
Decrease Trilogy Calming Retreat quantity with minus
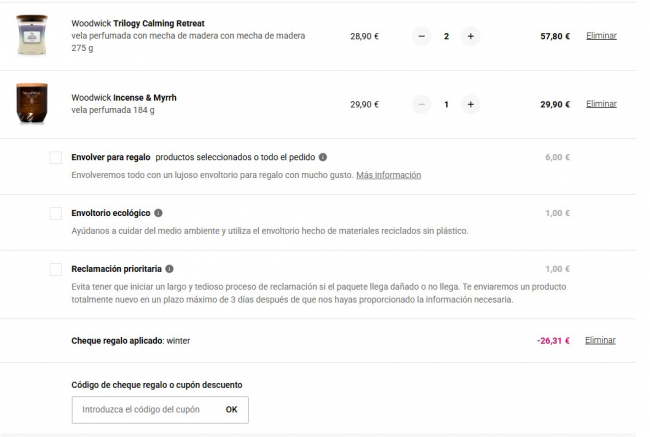pyautogui.click(x=422, y=36)
